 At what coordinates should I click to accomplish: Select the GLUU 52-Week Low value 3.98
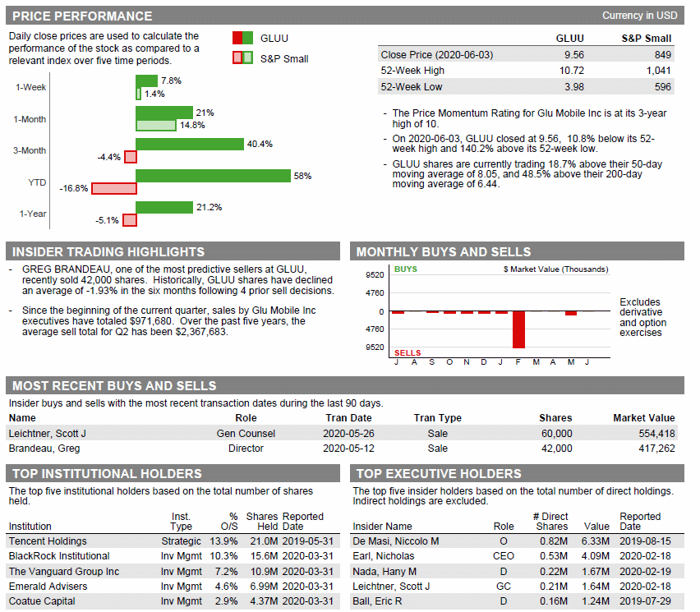pos(574,86)
